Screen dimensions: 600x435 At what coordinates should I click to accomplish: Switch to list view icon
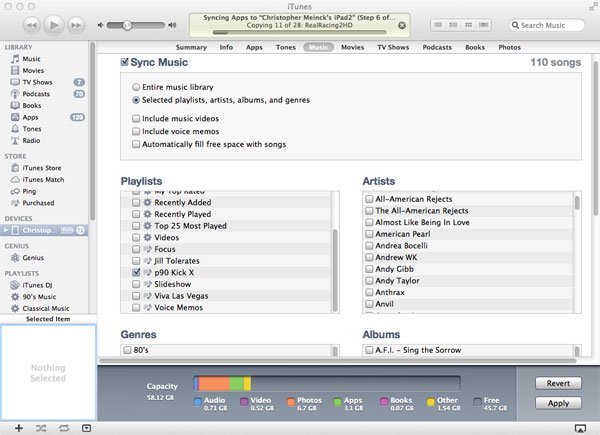tap(438, 25)
